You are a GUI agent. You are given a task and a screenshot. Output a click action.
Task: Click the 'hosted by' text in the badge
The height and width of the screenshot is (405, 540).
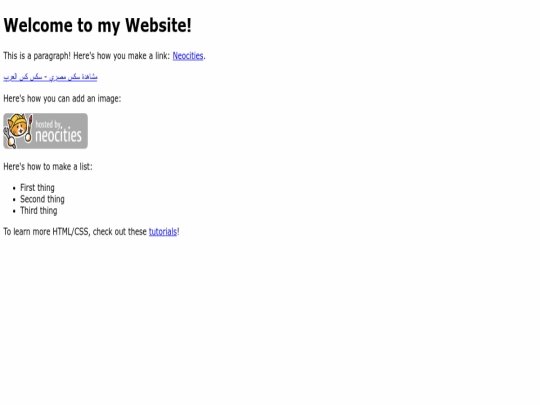pyautogui.click(x=48, y=124)
